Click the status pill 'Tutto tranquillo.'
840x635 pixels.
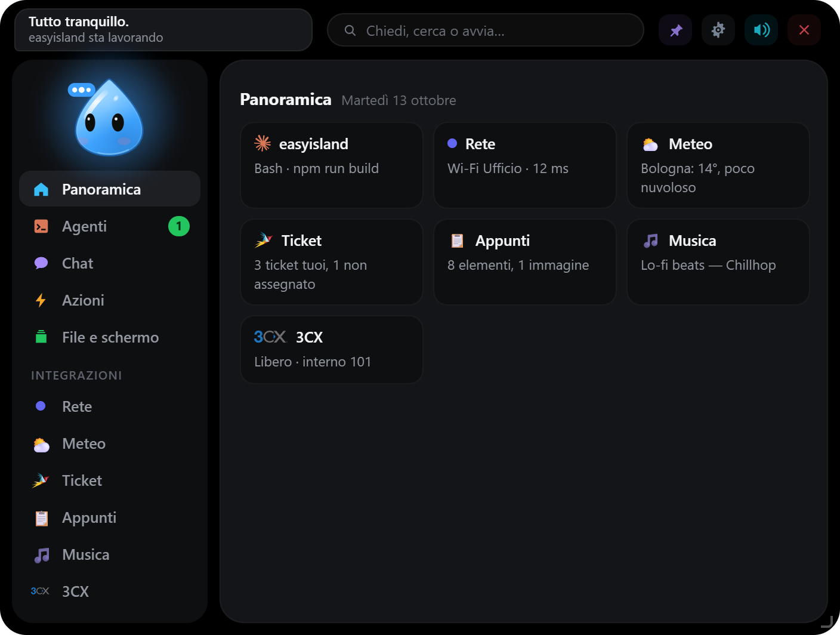click(163, 30)
